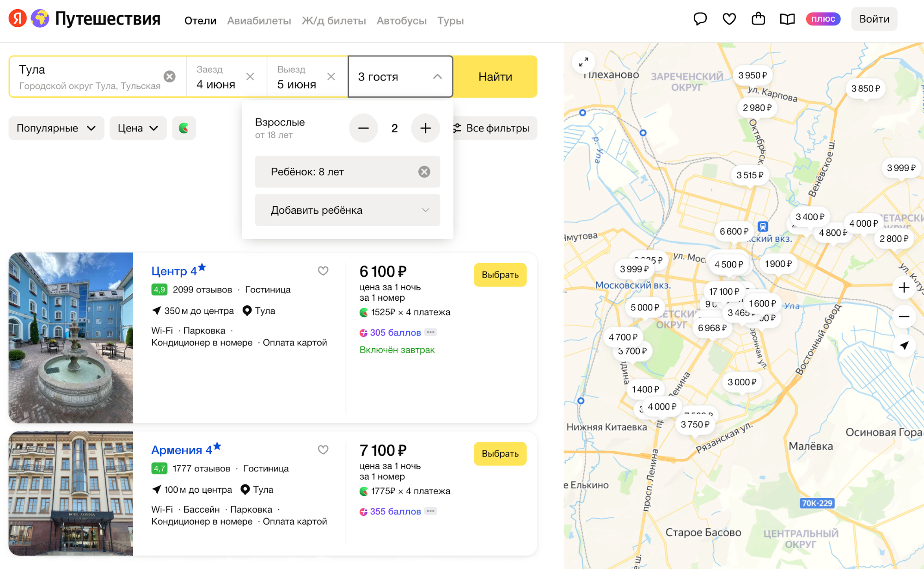The width and height of the screenshot is (924, 569).
Task: Click the Включён завтрак label
Action: pos(397,350)
